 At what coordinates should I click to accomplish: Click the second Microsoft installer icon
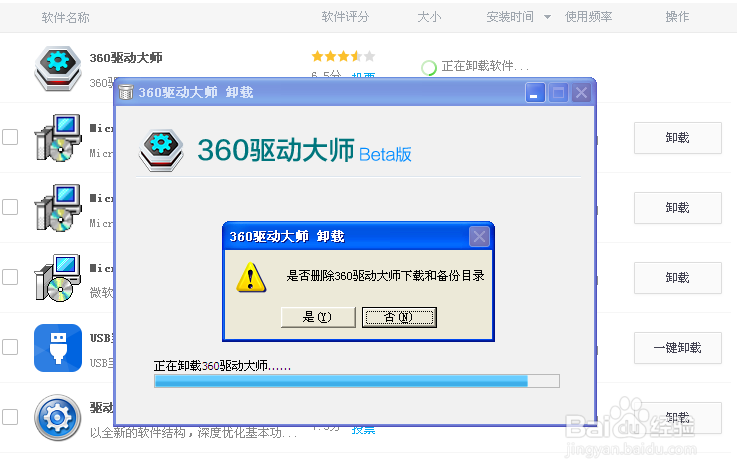point(58,208)
